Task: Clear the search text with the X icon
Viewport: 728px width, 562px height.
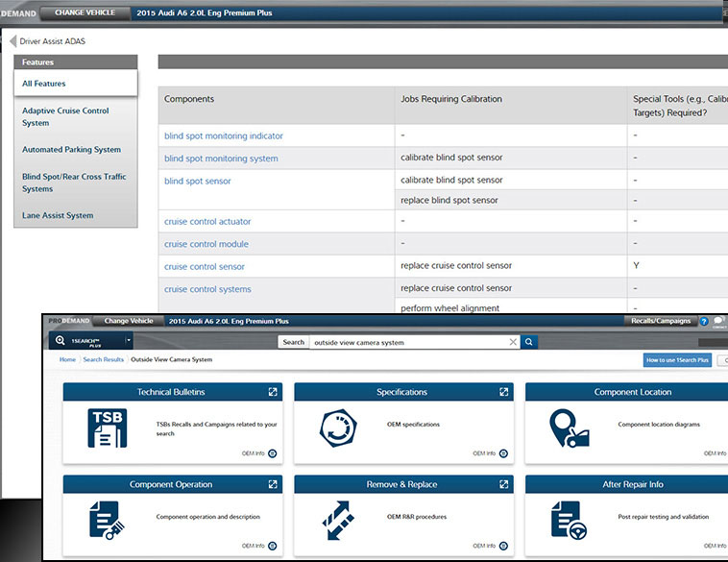Action: coord(513,342)
